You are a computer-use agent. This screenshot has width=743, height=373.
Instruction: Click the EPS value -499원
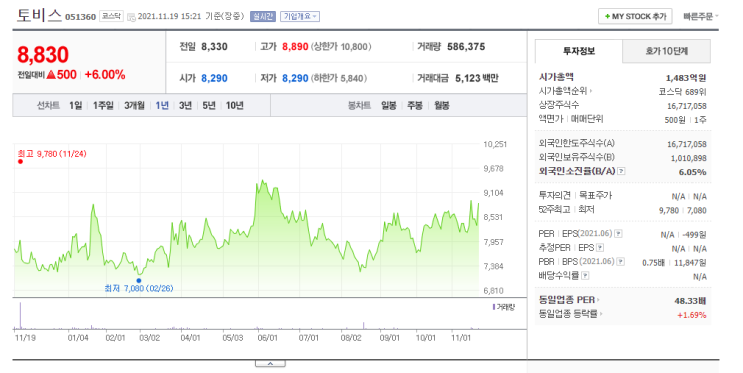pyautogui.click(x=694, y=235)
